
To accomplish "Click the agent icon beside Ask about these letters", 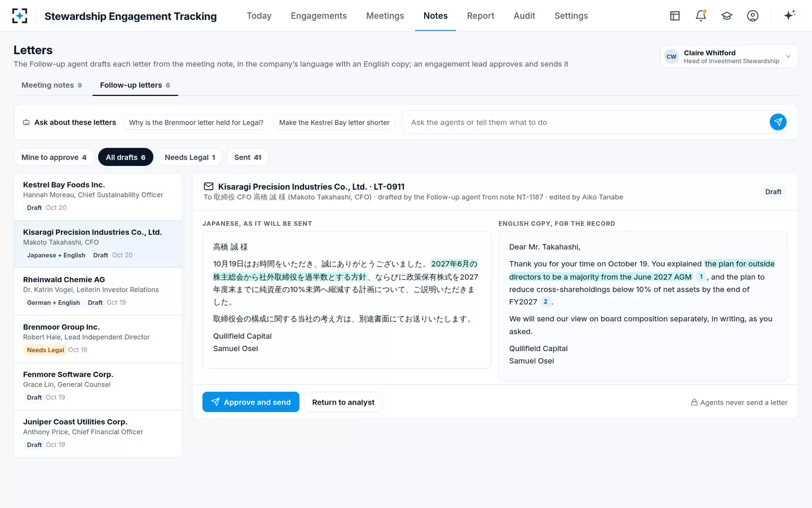I will (26, 122).
